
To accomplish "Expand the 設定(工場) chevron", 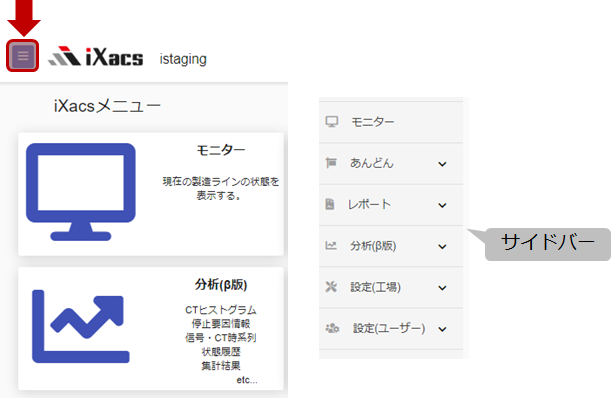I will coord(442,288).
